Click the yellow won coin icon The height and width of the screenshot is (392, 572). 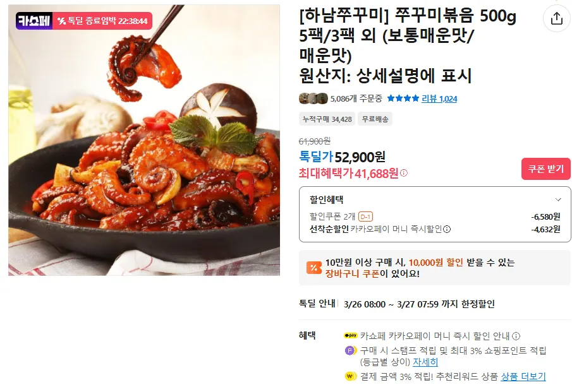[x=351, y=376]
